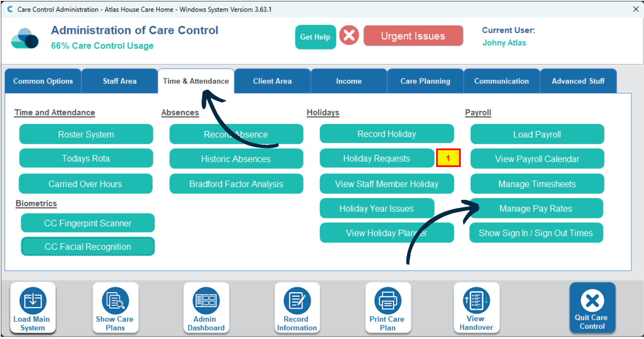The width and height of the screenshot is (644, 339).
Task: Open the Admin Dashboard icon
Action: 206,308
